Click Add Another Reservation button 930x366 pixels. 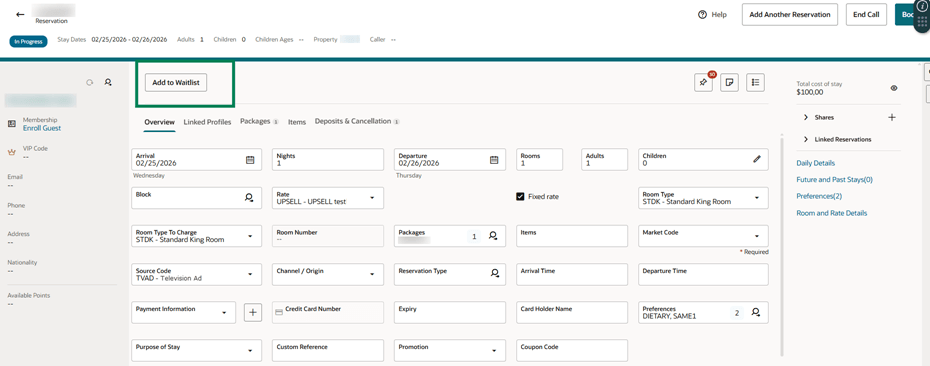coord(789,14)
